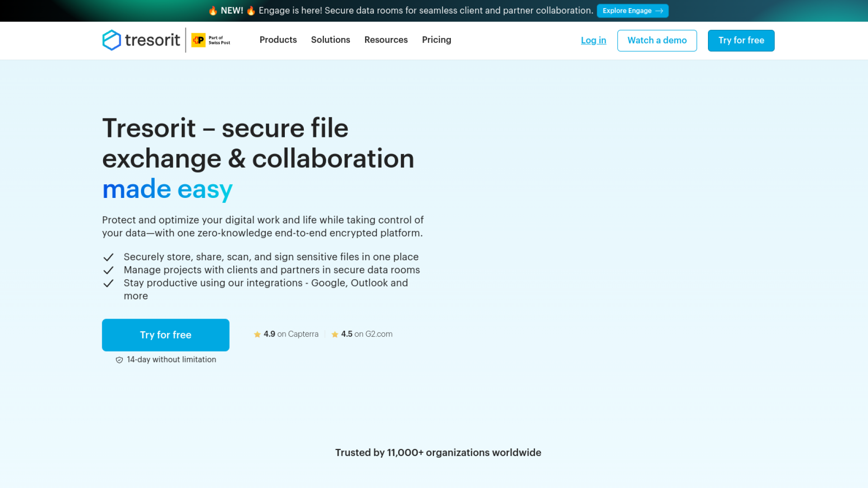Click the checkmark beside Manage projects
The width and height of the screenshot is (868, 488).
(108, 271)
